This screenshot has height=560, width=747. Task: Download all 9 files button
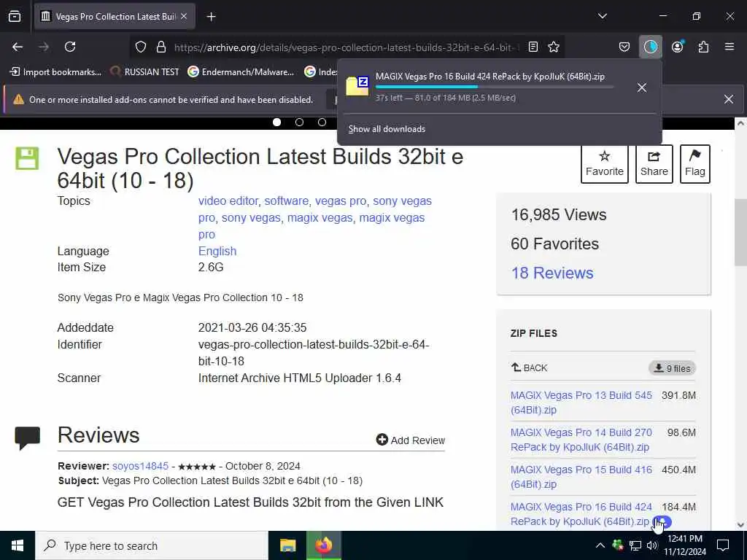672,368
